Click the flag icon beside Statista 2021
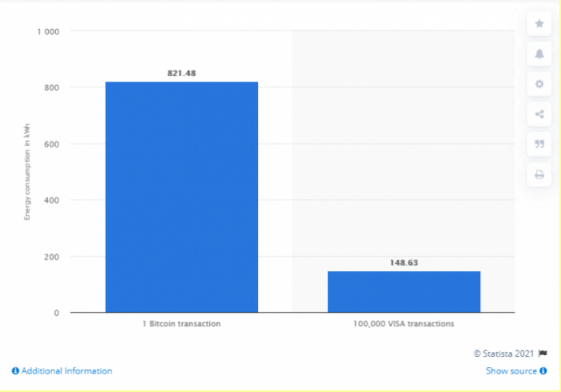The height and width of the screenshot is (392, 561). pyautogui.click(x=544, y=353)
